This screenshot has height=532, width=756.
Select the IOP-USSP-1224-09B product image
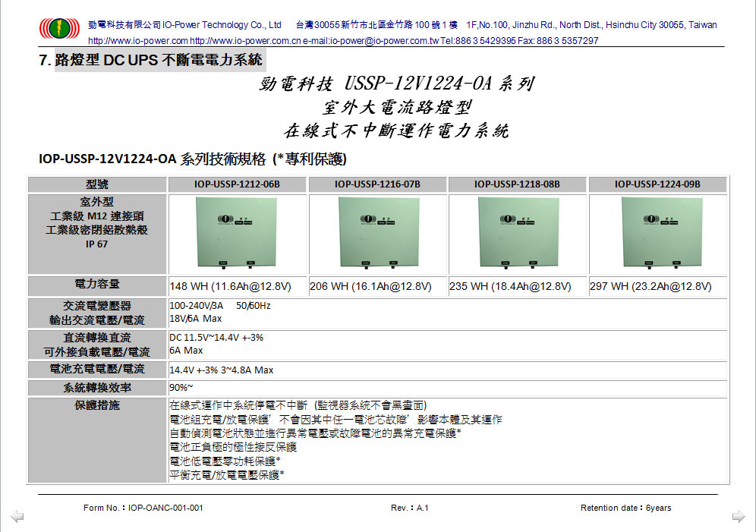(662, 233)
